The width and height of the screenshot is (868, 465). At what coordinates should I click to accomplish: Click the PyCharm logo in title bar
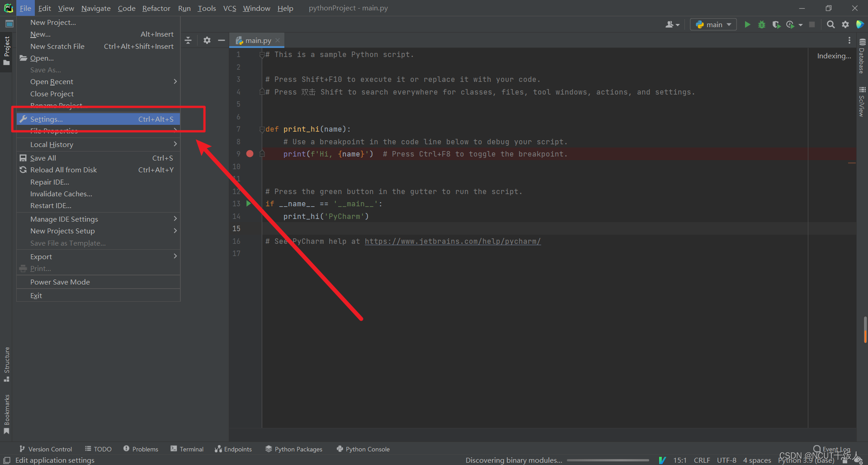[x=8, y=8]
